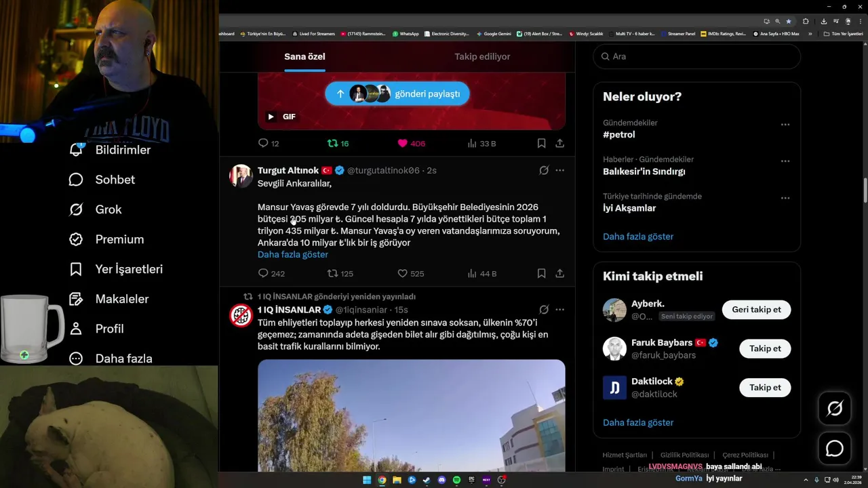This screenshot has height=488, width=868.
Task: Open the street video in 1 IQ İNSANLAR post
Action: [411, 415]
